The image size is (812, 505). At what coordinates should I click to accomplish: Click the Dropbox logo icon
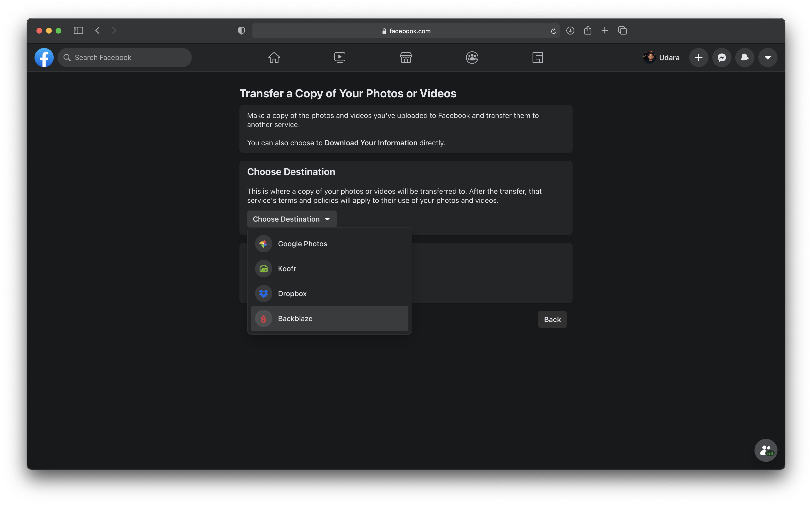pos(263,294)
